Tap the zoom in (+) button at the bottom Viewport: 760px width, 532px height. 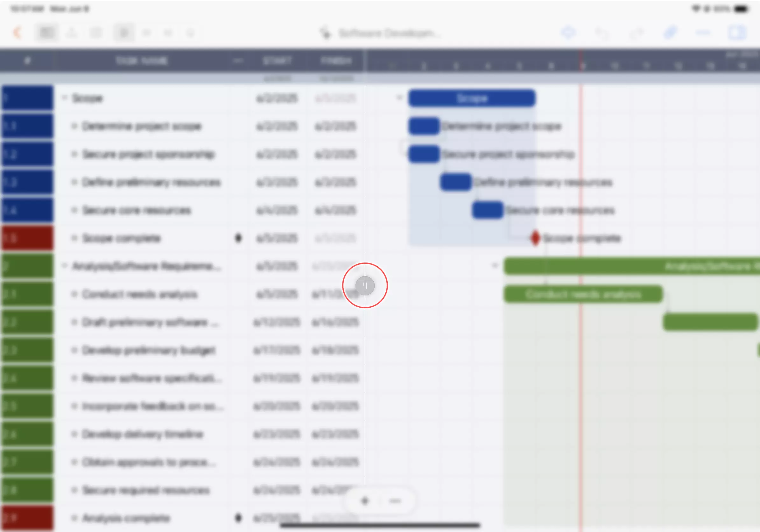pyautogui.click(x=365, y=501)
